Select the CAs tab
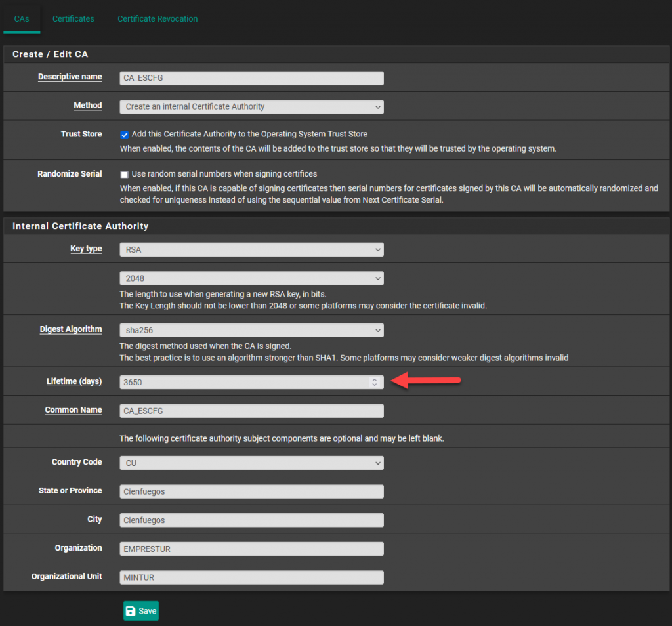The height and width of the screenshot is (626, 672). 22,19
